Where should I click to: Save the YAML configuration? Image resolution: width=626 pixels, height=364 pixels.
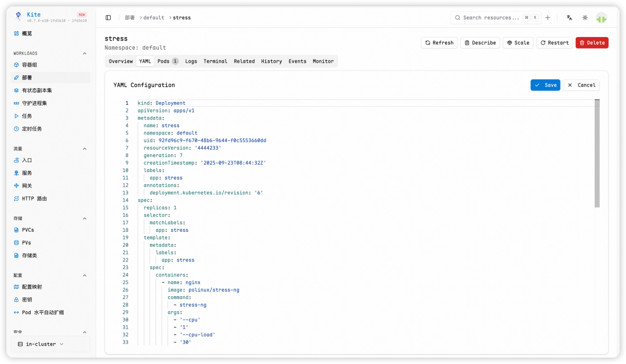click(545, 85)
